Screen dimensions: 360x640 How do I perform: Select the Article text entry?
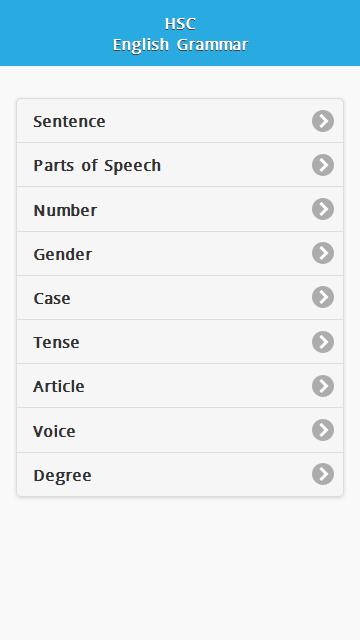tap(59, 386)
